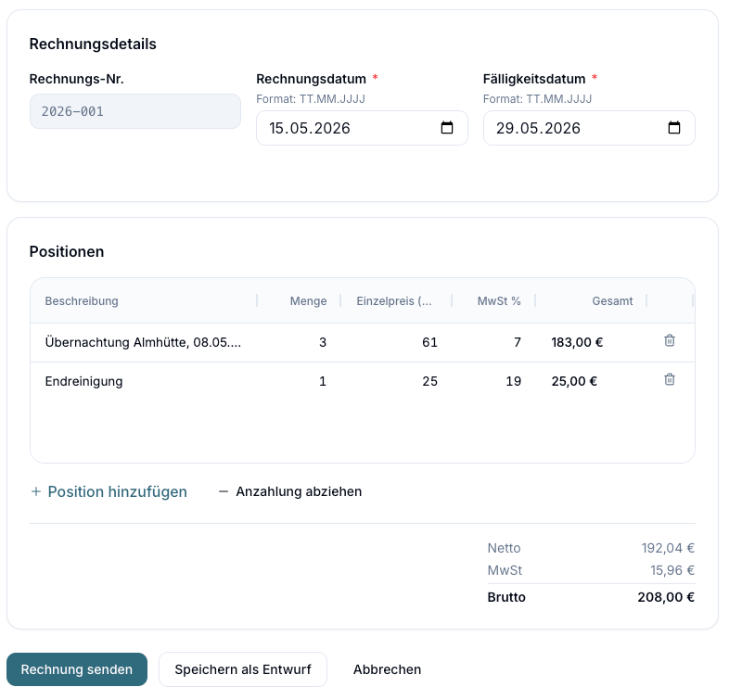Edit quantity 1 in Endreinigung row
The height and width of the screenshot is (700, 729).
(299, 382)
